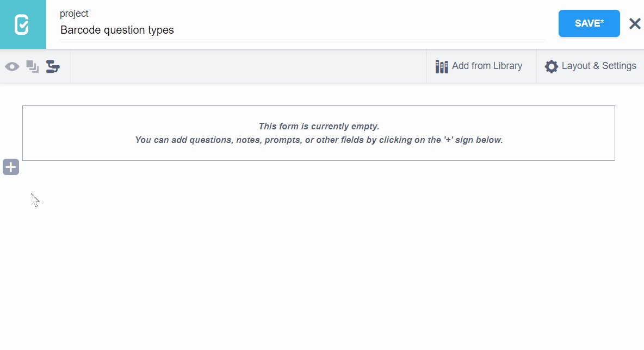The height and width of the screenshot is (350, 644).
Task: Open form preview with the eye icon
Action: click(12, 66)
